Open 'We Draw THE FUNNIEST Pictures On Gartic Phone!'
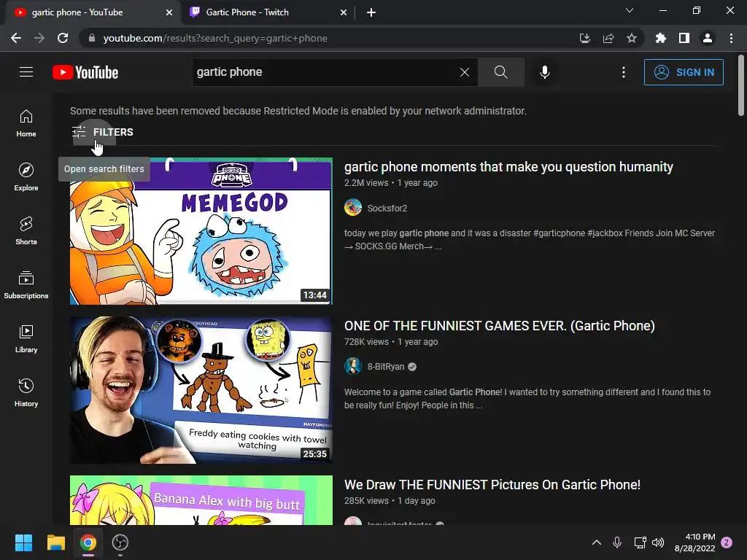 coord(492,485)
